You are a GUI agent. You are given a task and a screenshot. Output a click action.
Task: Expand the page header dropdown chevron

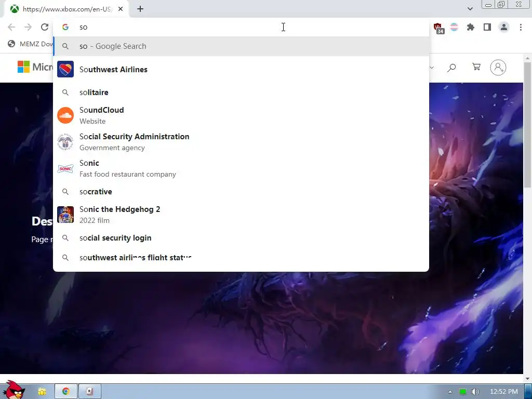[x=432, y=68]
